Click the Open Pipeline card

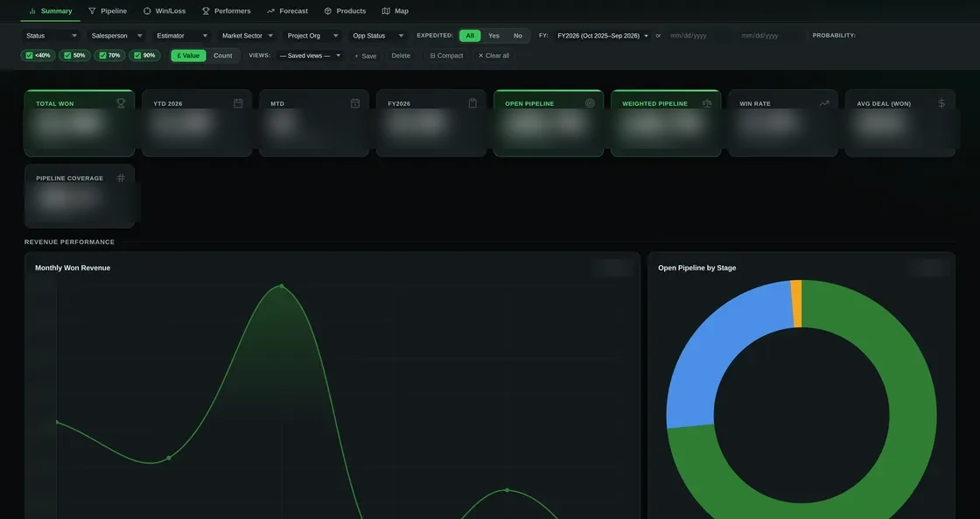coord(548,123)
